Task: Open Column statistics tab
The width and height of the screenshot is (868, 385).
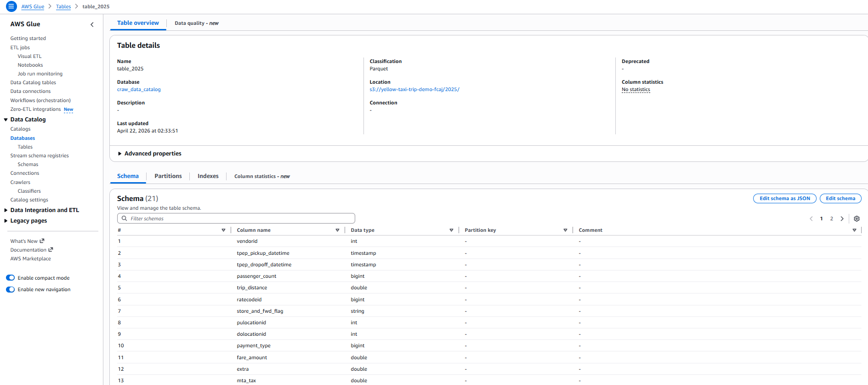Action: 262,176
